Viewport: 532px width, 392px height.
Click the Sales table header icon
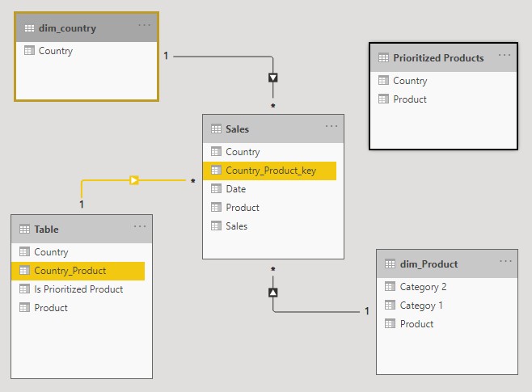coord(216,129)
